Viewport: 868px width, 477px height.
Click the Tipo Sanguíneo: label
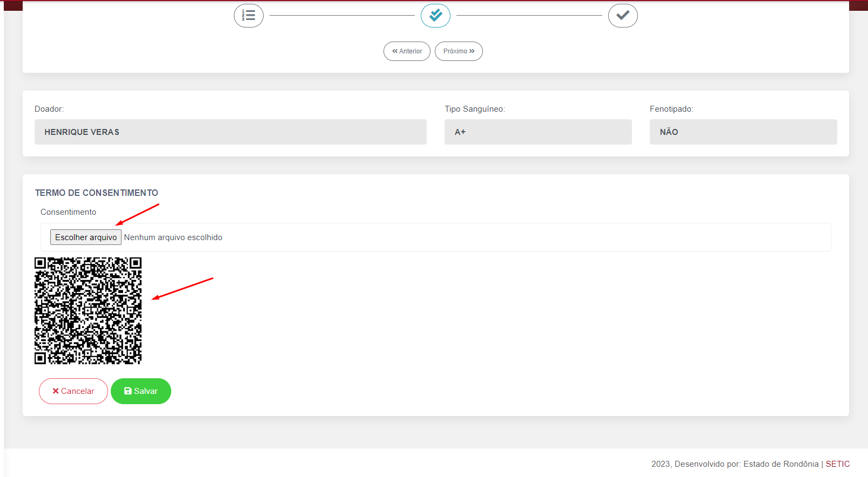coord(475,109)
